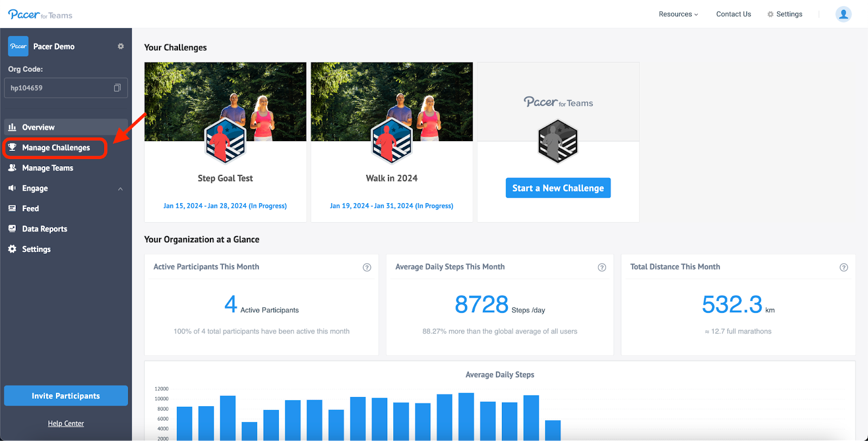Click the Overview bar chart icon
This screenshot has width=868, height=441.
(12, 127)
